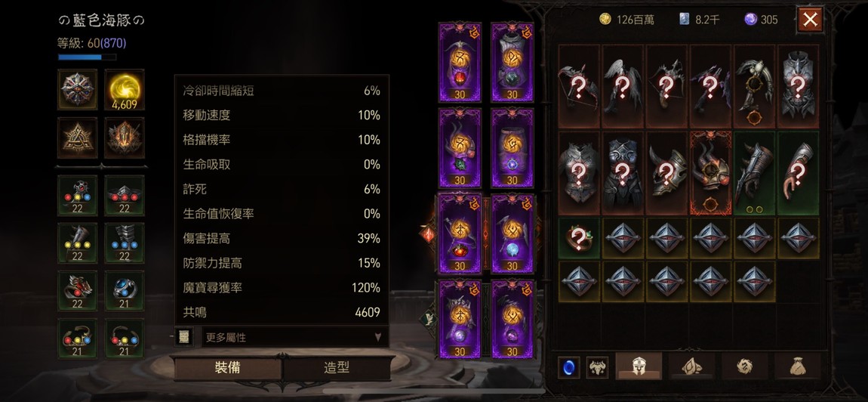Click the purple orb currency 305
The height and width of the screenshot is (402, 868).
click(x=761, y=20)
